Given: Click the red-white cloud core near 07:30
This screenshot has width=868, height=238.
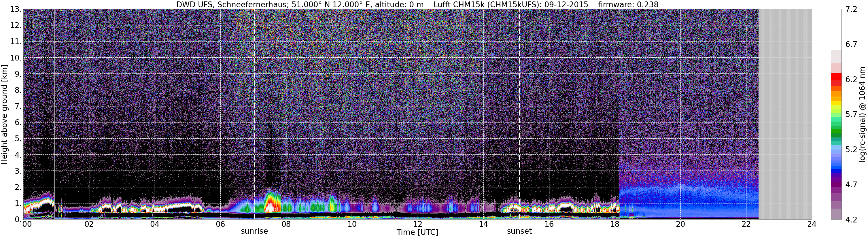Looking at the screenshot, I should 271,205.
